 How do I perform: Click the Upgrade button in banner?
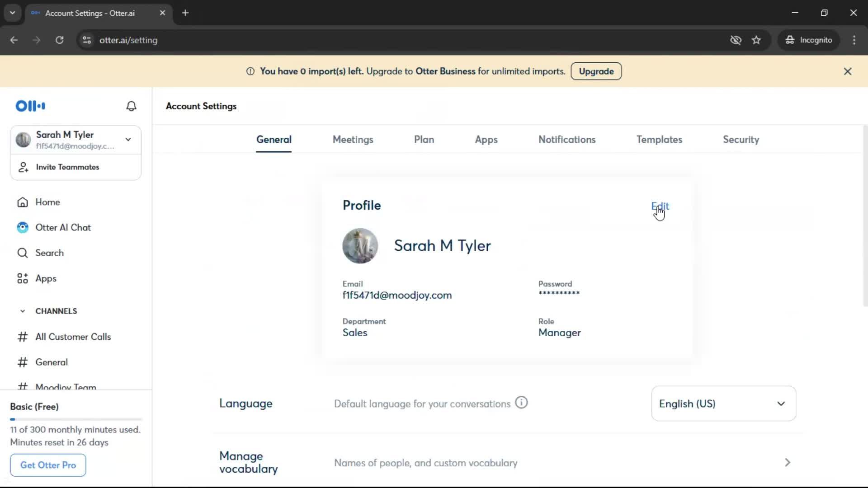596,71
